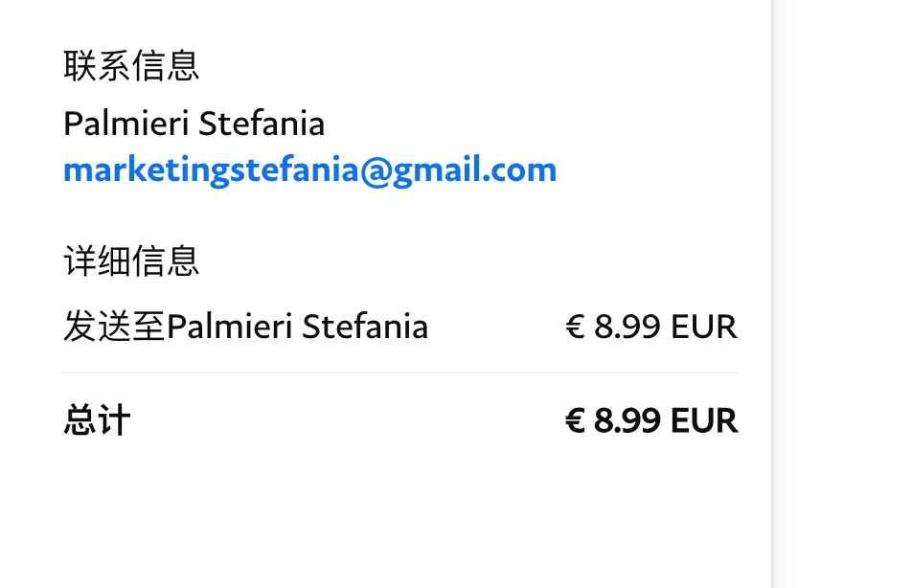Screen dimensions: 912x588
Task: Click the 总计 total label
Action: coord(97,421)
